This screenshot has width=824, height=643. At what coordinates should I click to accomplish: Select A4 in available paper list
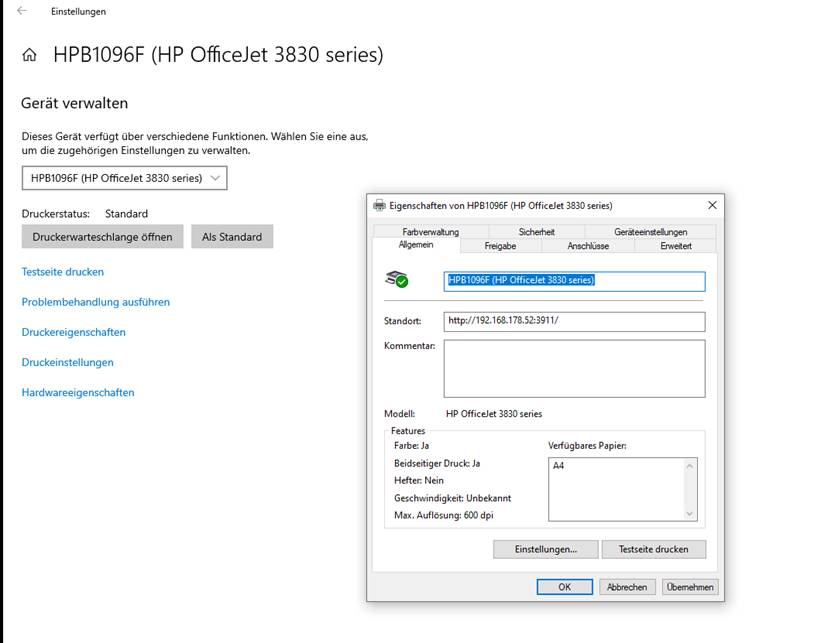tap(559, 465)
